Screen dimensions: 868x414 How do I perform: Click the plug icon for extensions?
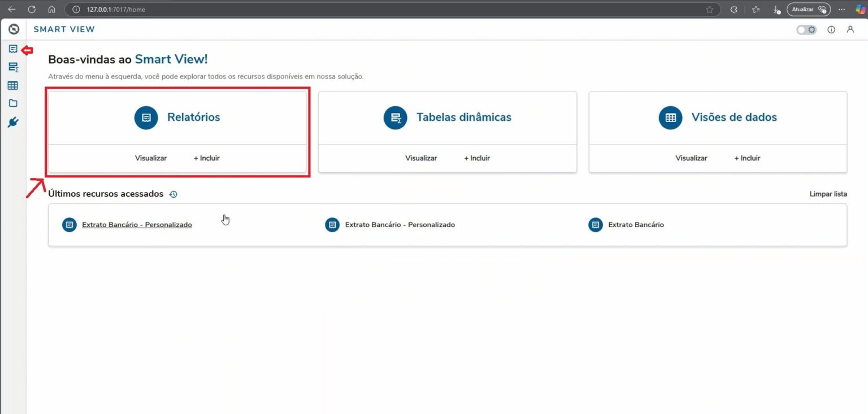pos(13,122)
